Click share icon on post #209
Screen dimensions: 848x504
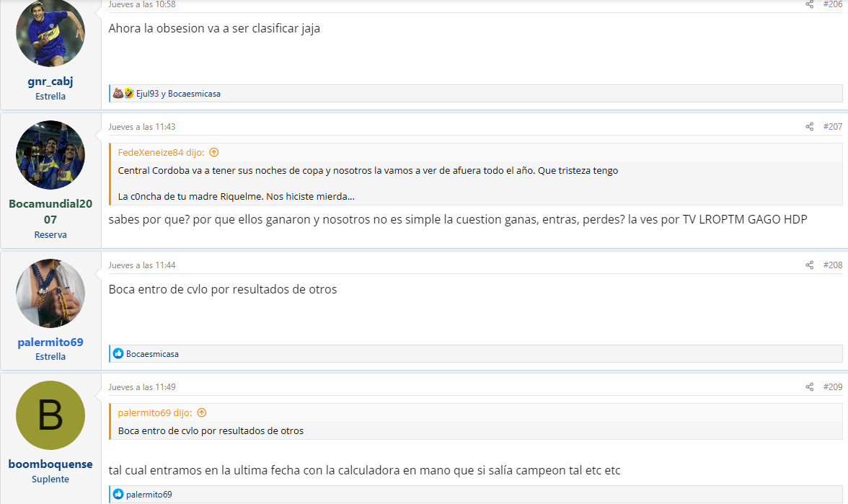click(x=809, y=386)
